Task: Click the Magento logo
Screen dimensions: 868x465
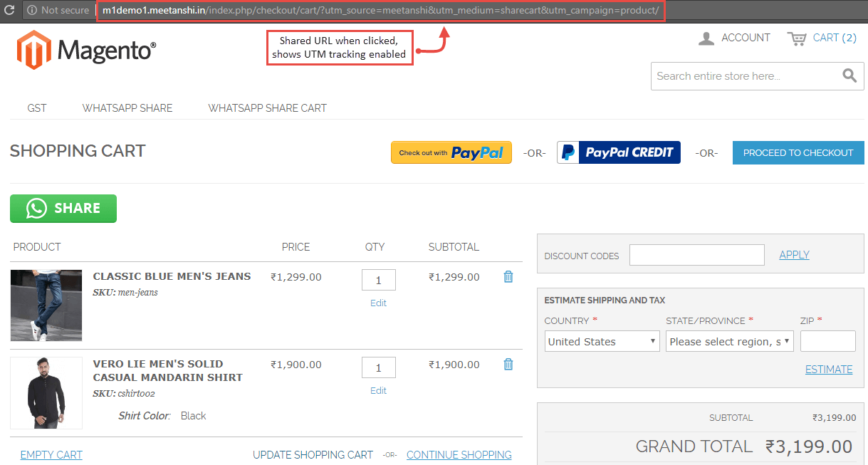Action: [x=86, y=50]
